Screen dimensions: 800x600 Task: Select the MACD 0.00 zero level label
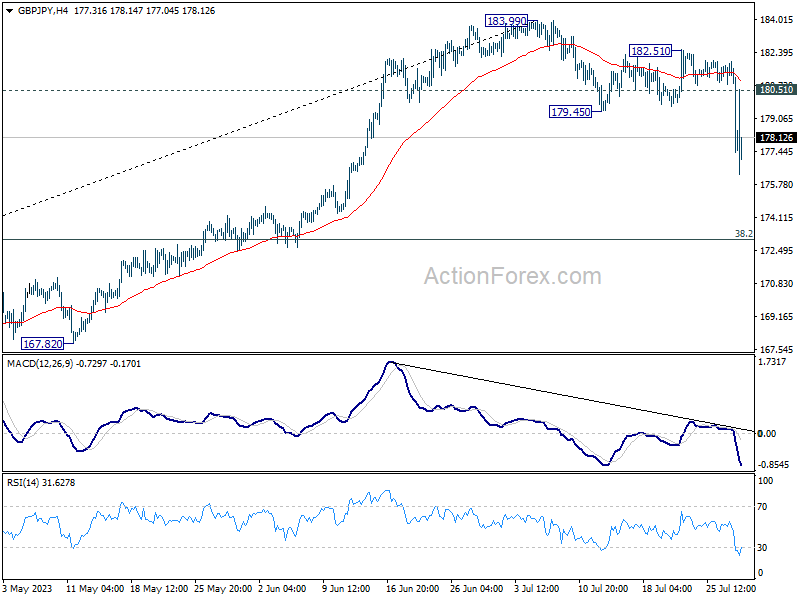(767, 434)
